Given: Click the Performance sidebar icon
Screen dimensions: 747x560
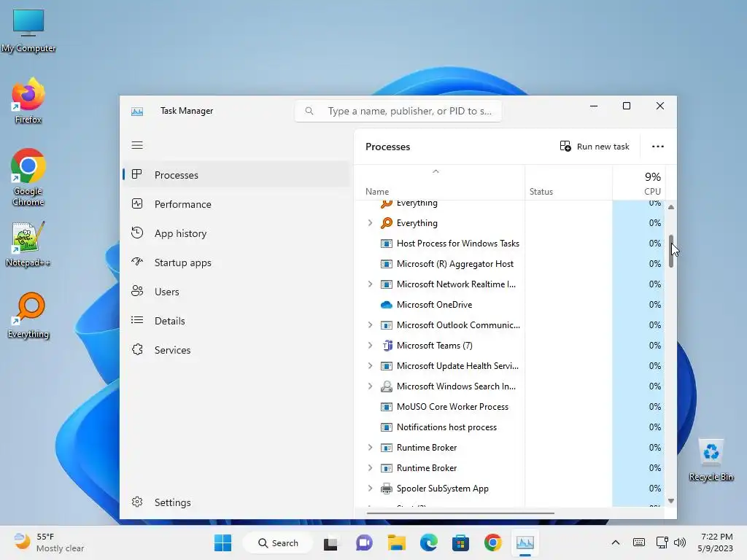Looking at the screenshot, I should tap(137, 204).
